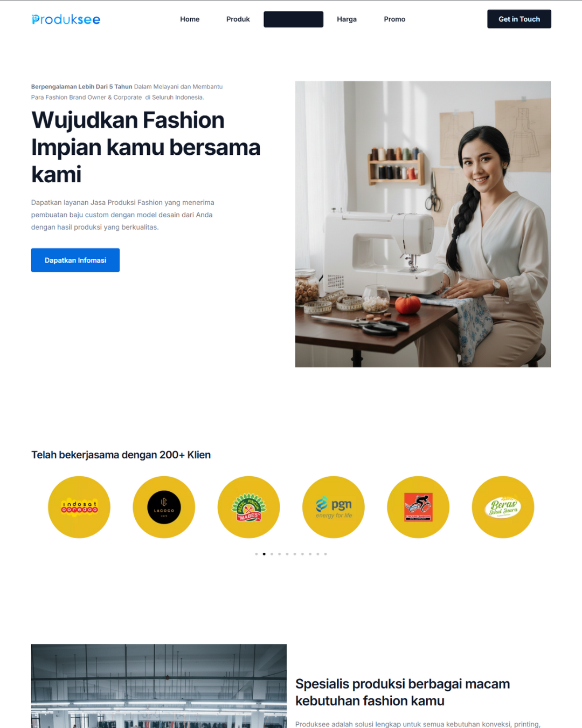Open the Indosat Ooredoo client logo

pyautogui.click(x=79, y=507)
